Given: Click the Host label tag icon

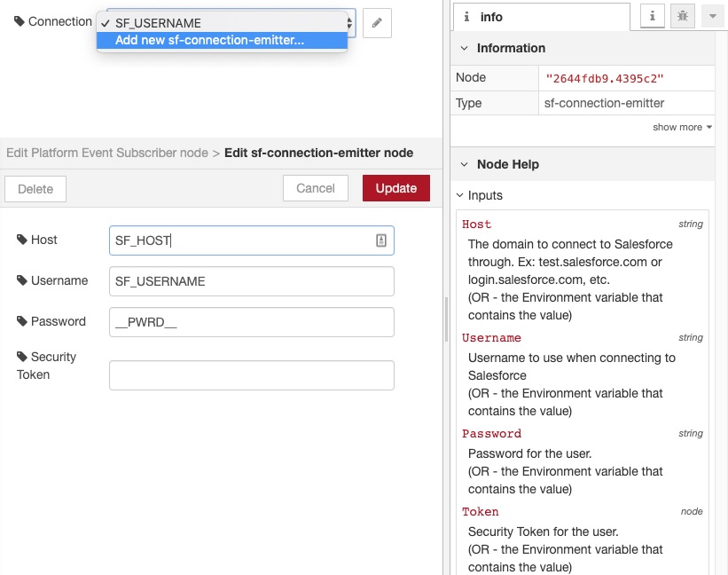Looking at the screenshot, I should point(22,240).
